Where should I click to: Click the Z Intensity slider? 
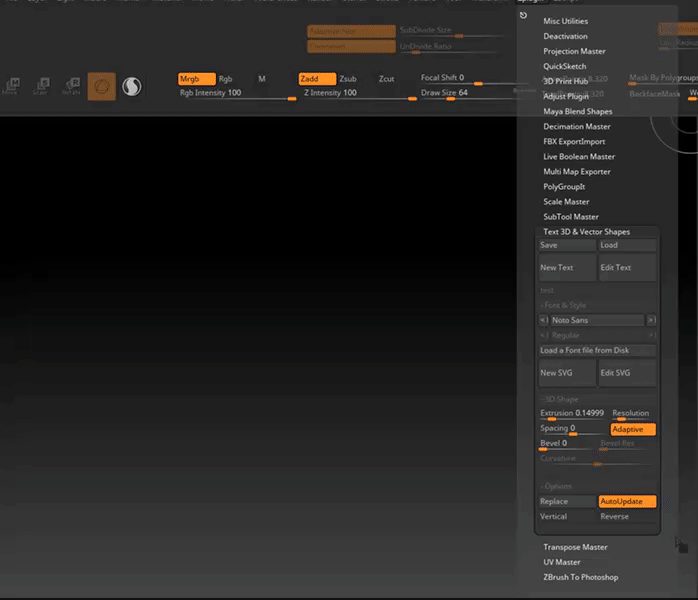[x=360, y=94]
